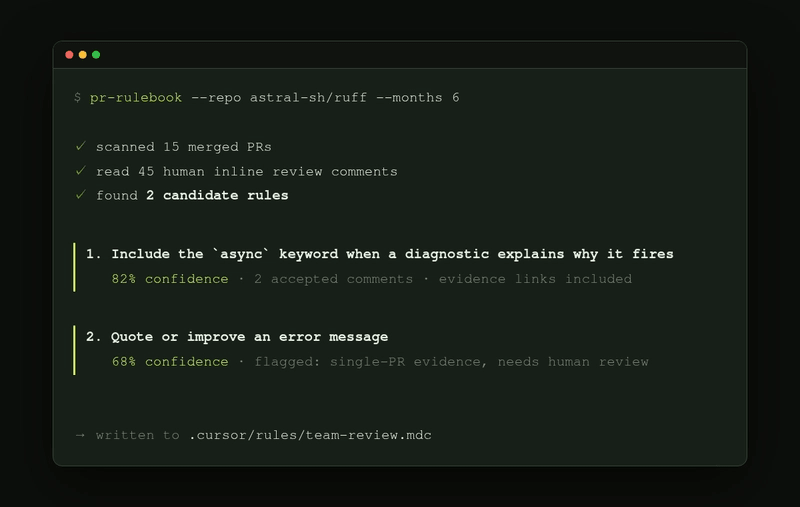Click the yellow bar beside rule 1
The height and width of the screenshot is (507, 800).
(74, 267)
